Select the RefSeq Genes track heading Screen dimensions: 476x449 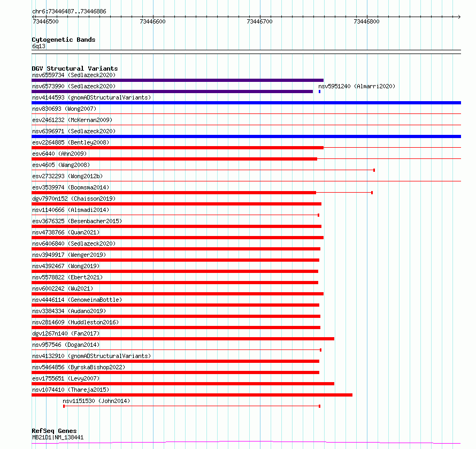point(54,431)
